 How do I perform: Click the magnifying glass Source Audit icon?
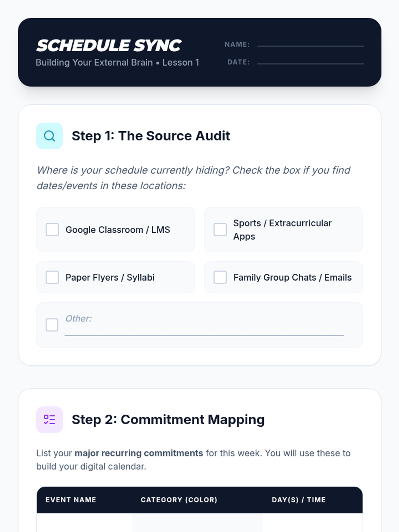[x=50, y=136]
